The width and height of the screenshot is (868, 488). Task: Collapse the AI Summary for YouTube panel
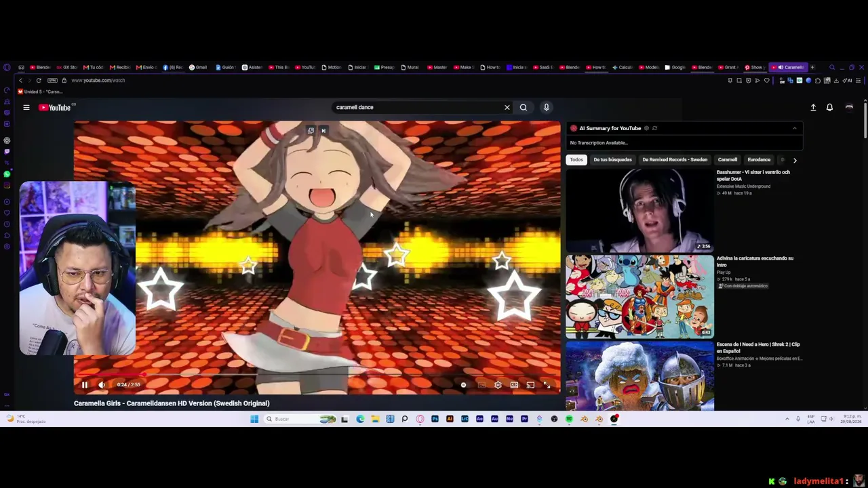(795, 128)
